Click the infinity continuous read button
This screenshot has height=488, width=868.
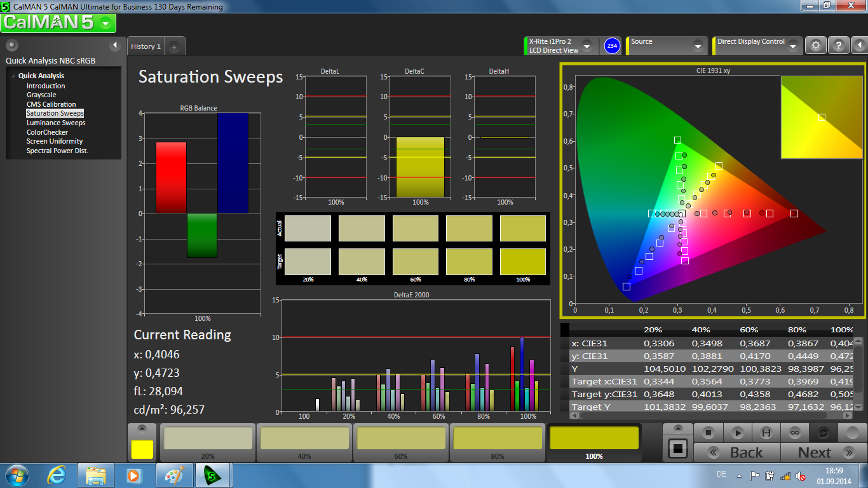tap(794, 433)
